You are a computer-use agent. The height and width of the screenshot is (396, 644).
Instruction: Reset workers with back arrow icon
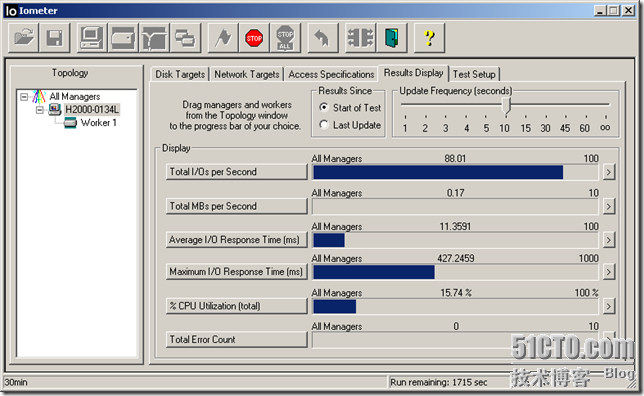pyautogui.click(x=323, y=38)
